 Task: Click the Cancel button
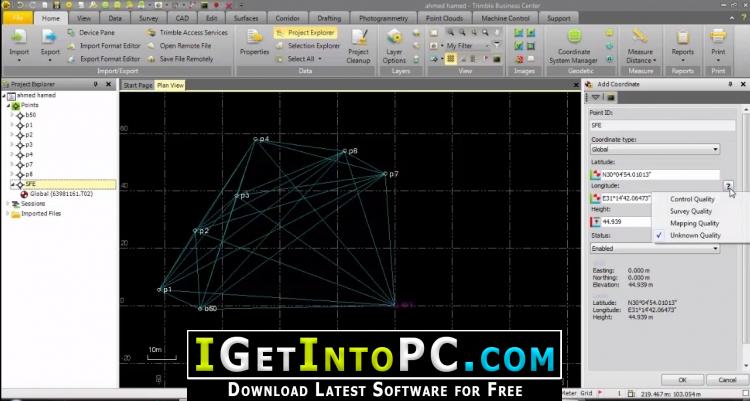point(727,379)
